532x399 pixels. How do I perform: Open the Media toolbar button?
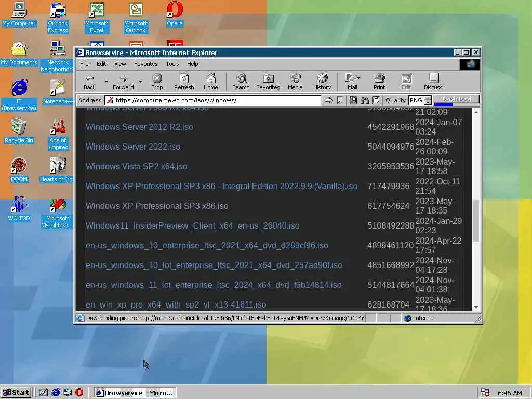295,82
